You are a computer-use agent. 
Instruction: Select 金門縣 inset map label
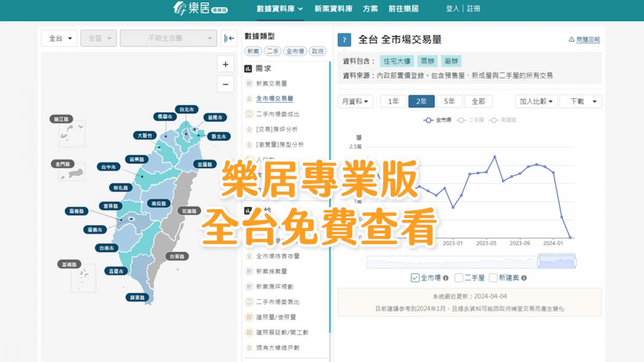click(63, 164)
